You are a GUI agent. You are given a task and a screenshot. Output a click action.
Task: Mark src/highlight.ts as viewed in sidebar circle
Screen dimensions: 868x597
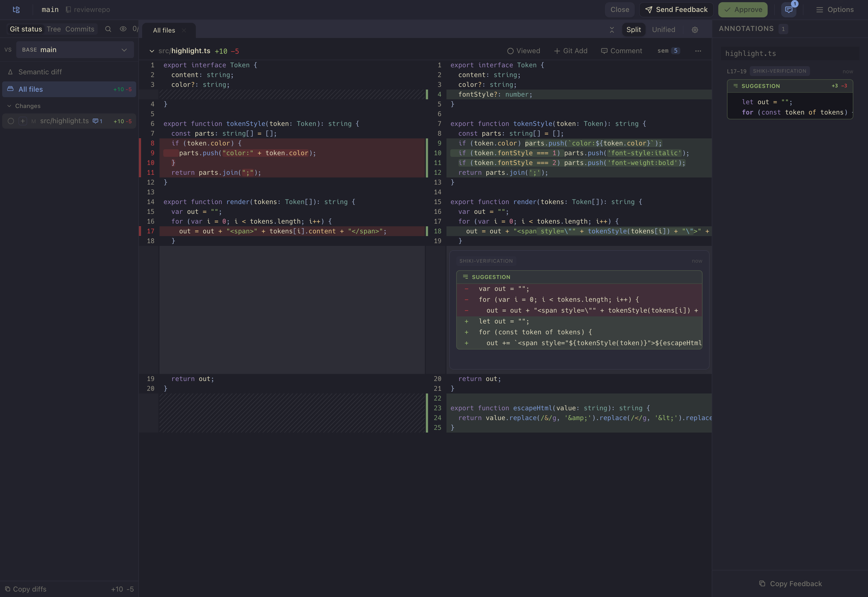click(x=11, y=121)
